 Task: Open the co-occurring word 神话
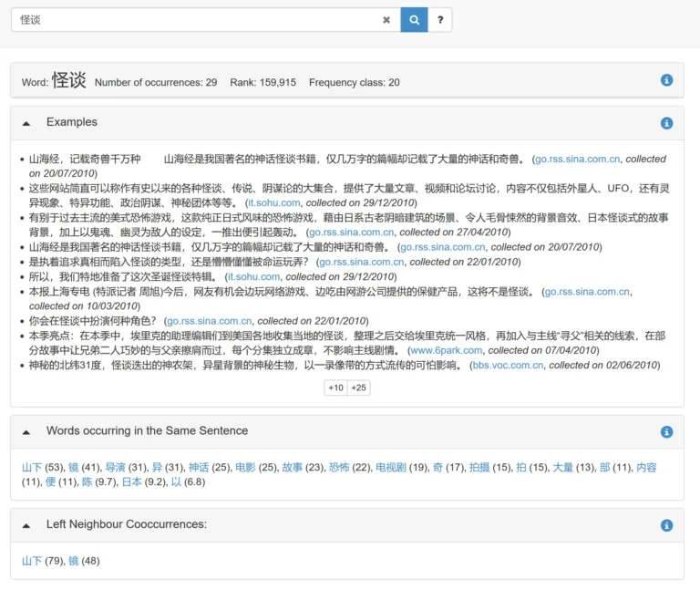click(x=198, y=467)
